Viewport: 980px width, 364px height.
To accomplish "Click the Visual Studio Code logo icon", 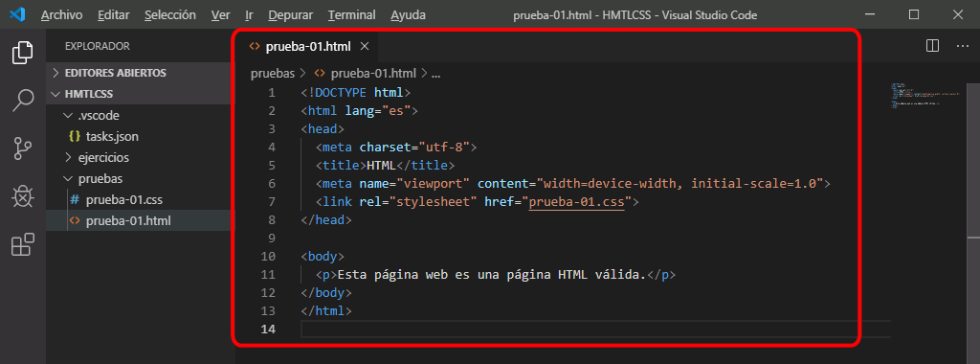I will [x=17, y=14].
